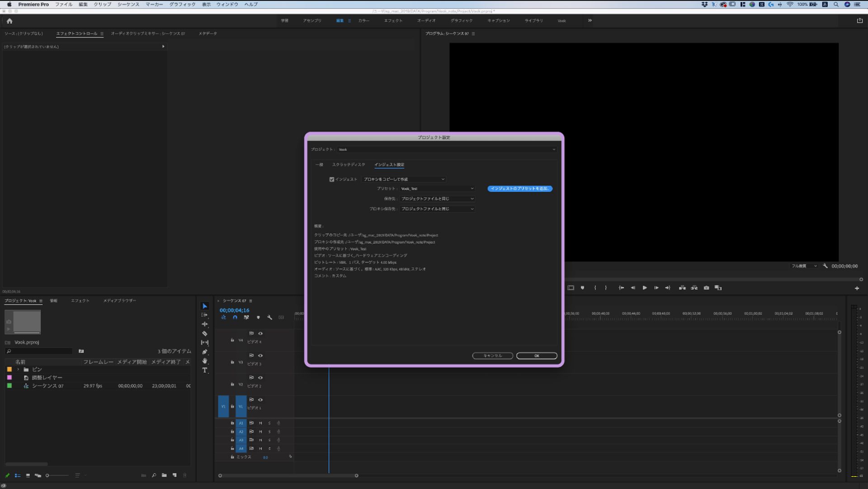868x489 pixels.
Task: Select the Hand tool
Action: point(205,361)
